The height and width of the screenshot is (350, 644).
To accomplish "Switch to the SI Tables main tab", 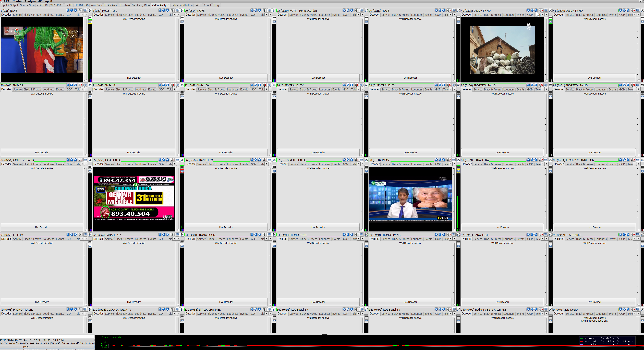I will 124,5.
